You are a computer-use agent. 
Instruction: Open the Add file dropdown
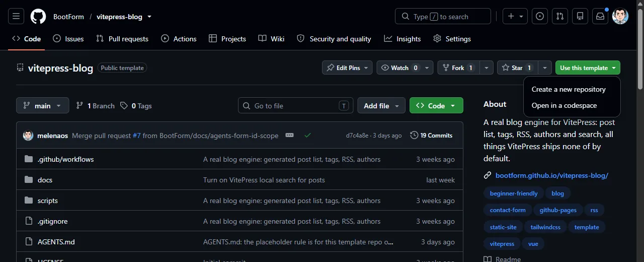381,106
